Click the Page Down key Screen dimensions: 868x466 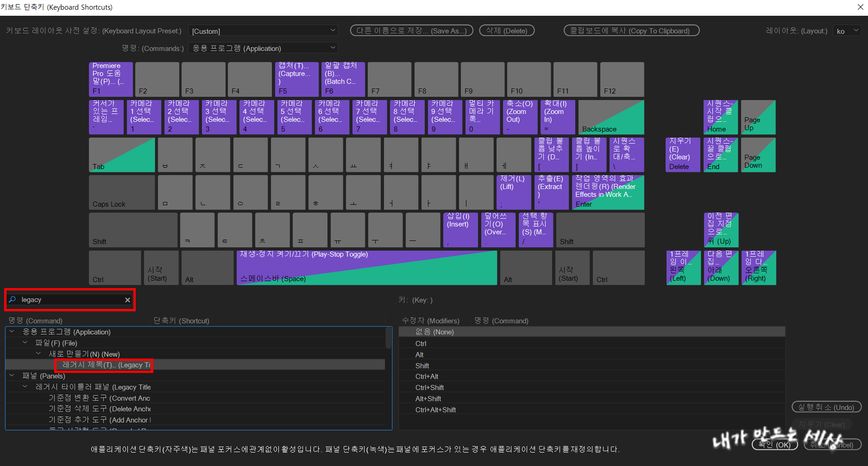pos(758,155)
